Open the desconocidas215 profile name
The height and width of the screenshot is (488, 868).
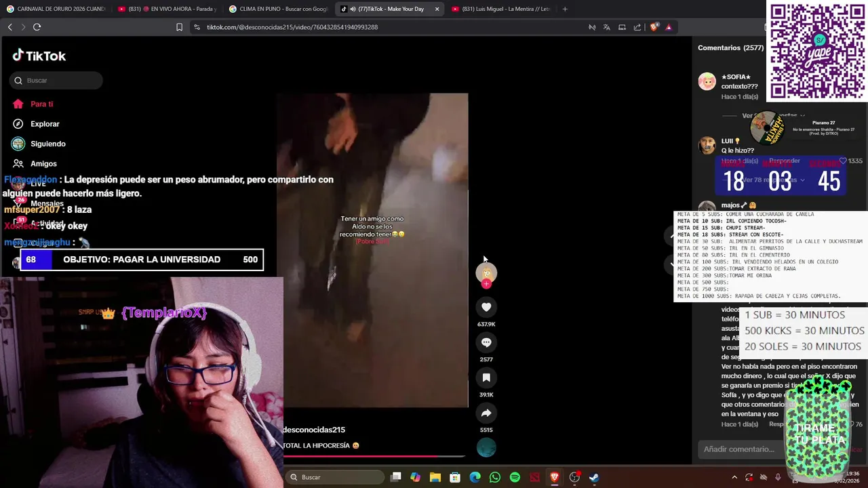[314, 430]
